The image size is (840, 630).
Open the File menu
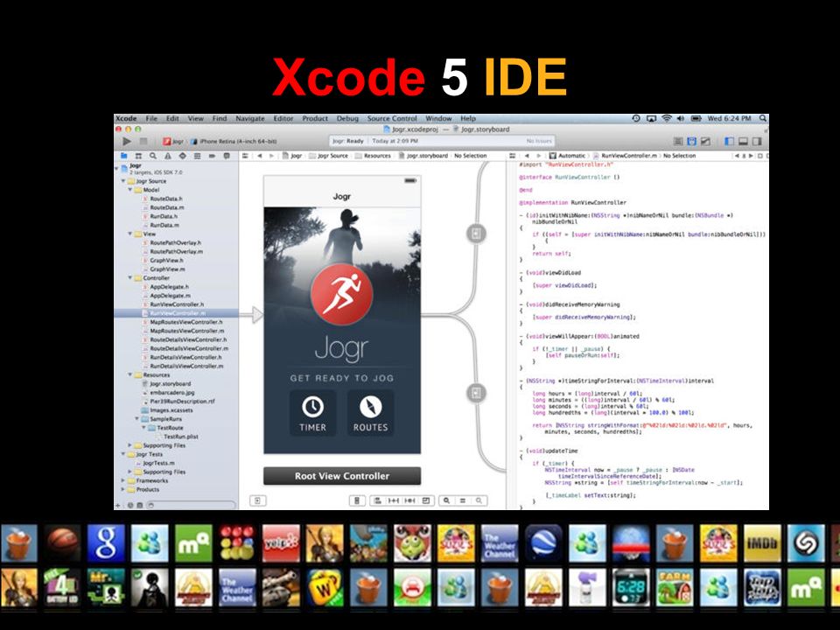(151, 118)
